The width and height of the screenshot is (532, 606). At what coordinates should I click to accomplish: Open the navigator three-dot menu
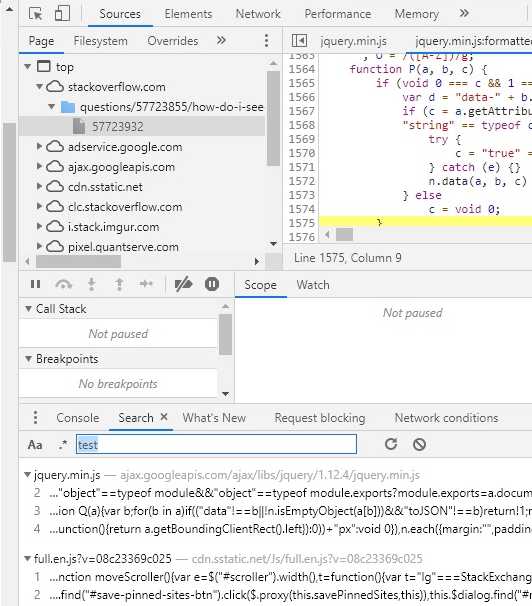(x=266, y=41)
